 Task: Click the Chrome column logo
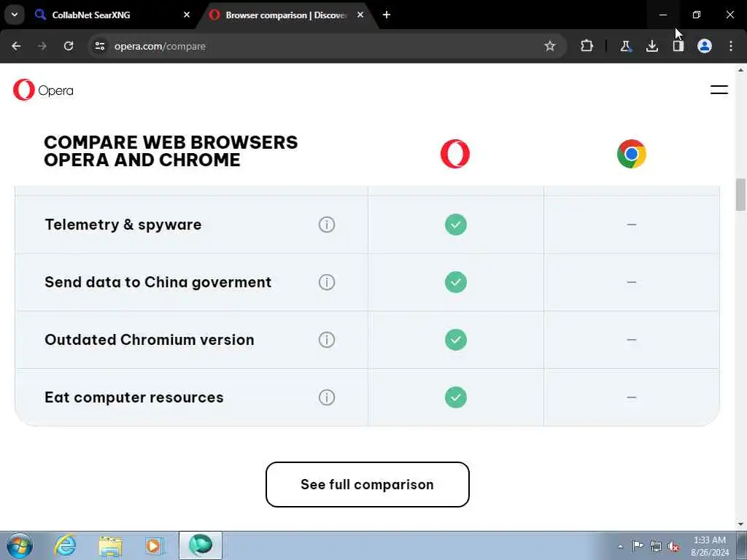631,154
